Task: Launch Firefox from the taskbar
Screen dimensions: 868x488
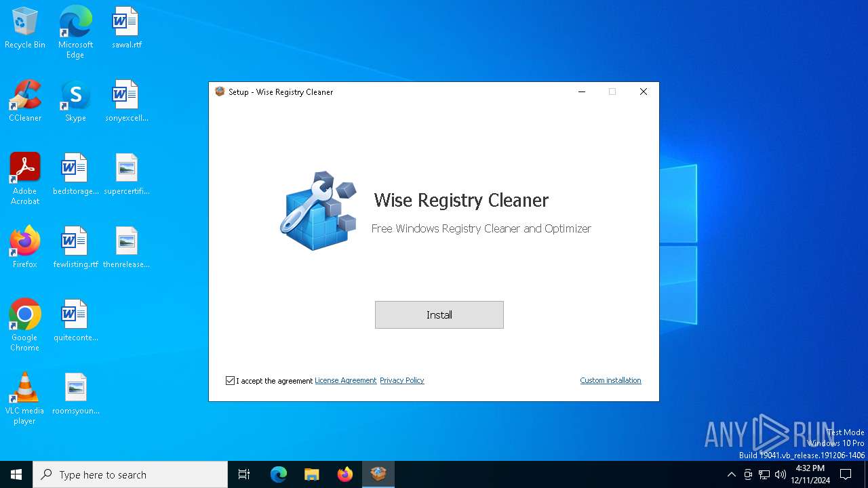Action: coord(345,474)
